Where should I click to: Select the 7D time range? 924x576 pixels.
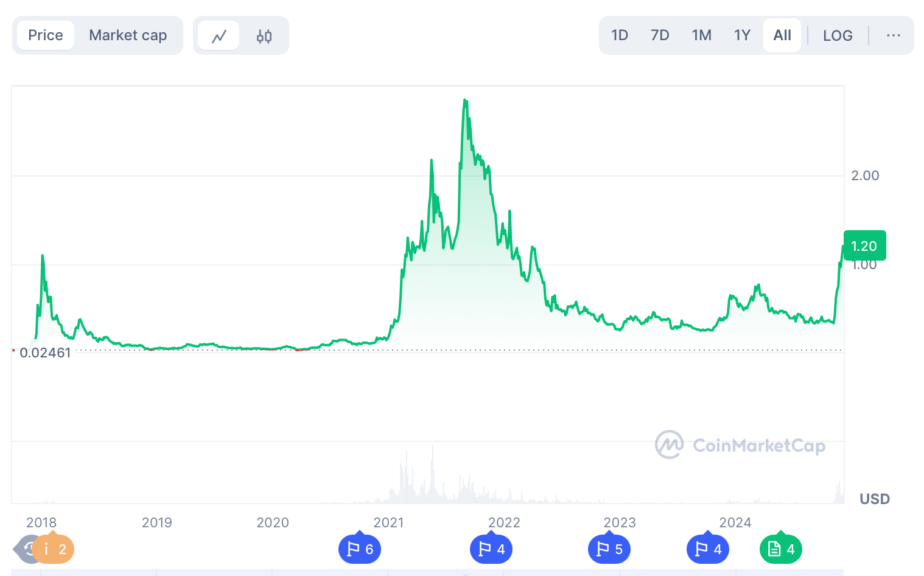click(x=660, y=35)
